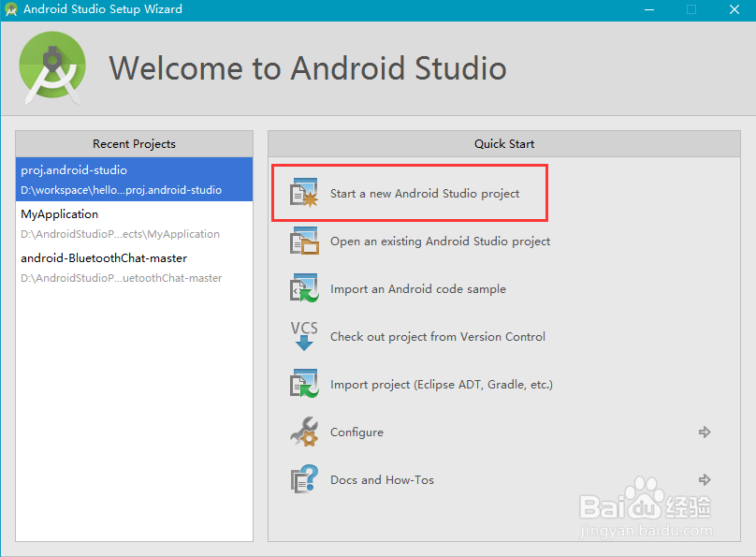Screen dimensions: 756x557
Task: Open recent project android-BluetoothChat-master
Action: [x=104, y=258]
